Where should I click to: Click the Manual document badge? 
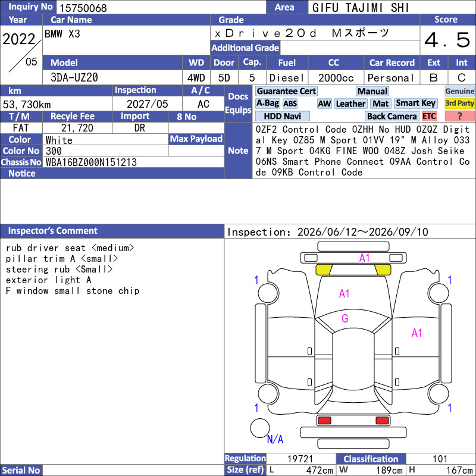click(372, 91)
